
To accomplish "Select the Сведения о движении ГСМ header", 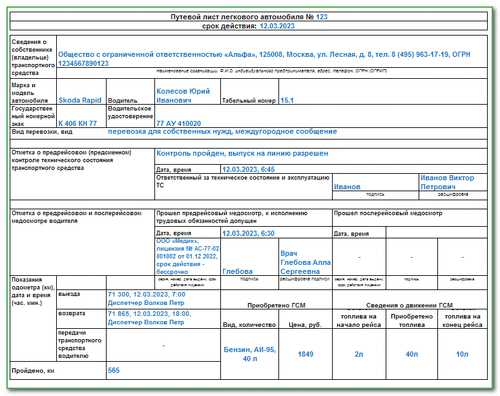I will [409, 305].
